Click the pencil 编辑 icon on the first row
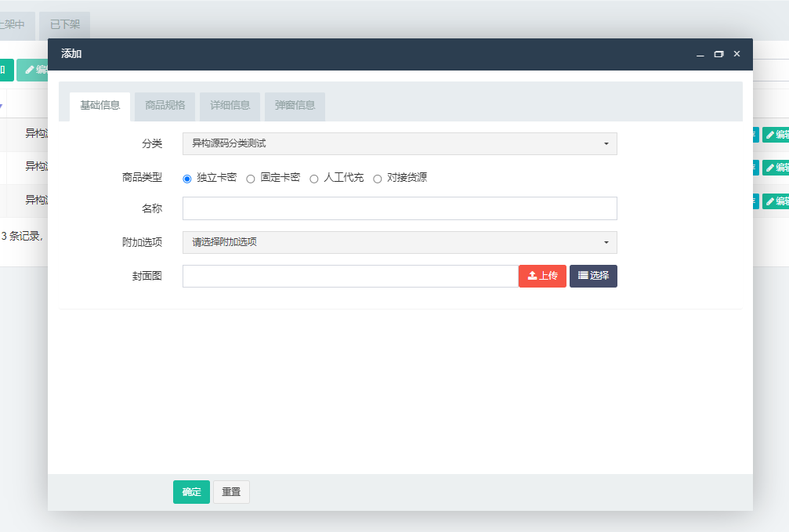The height and width of the screenshot is (532, 789). pyautogui.click(x=770, y=135)
